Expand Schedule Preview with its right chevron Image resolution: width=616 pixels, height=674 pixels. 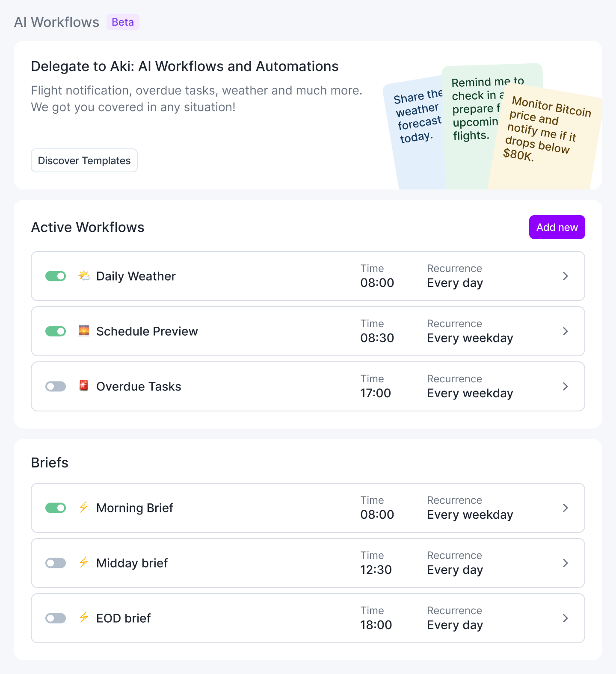pyautogui.click(x=566, y=331)
